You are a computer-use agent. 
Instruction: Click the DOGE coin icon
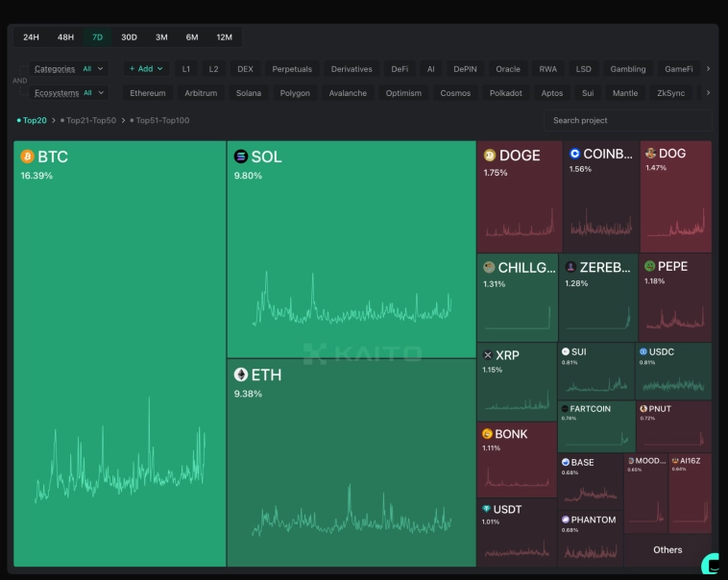[490, 156]
